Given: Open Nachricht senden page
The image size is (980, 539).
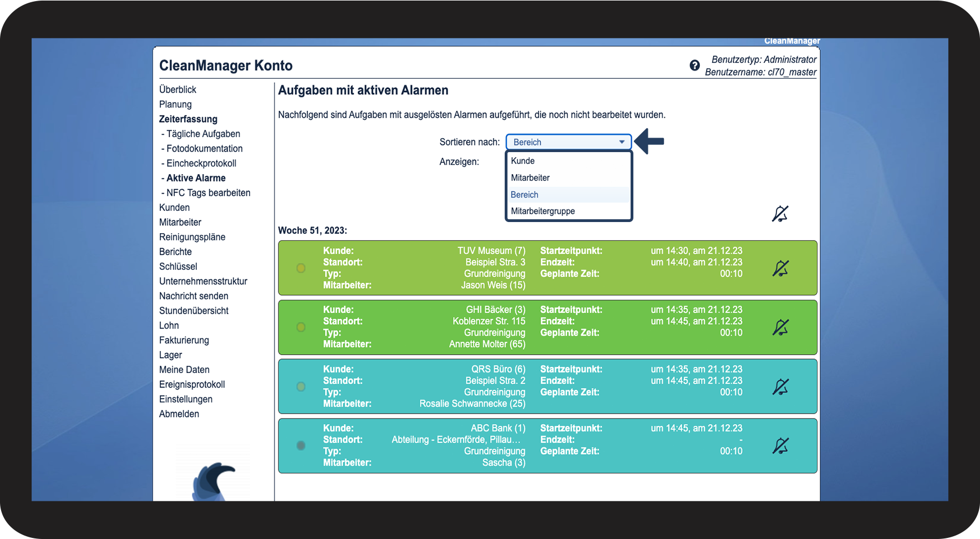Looking at the screenshot, I should coord(194,296).
